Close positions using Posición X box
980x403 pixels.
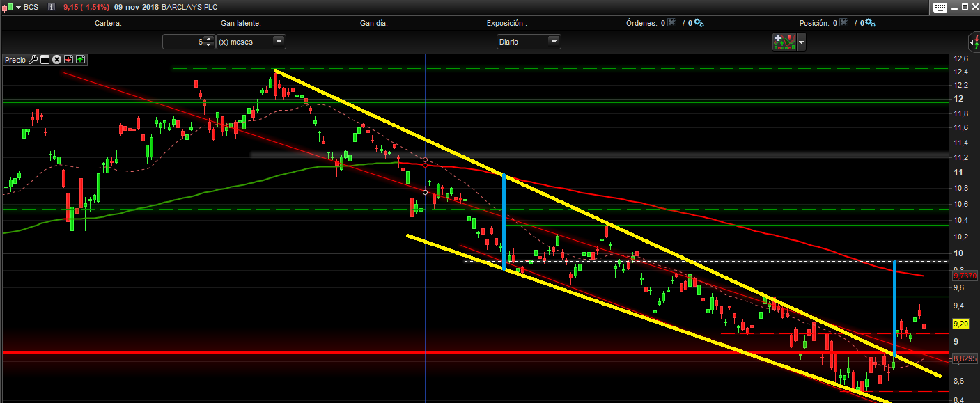point(843,23)
